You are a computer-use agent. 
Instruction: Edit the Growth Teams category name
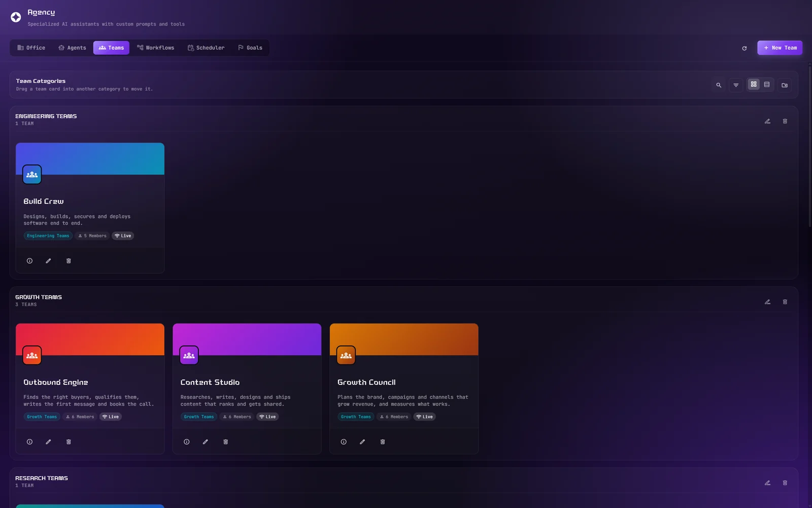pos(767,302)
